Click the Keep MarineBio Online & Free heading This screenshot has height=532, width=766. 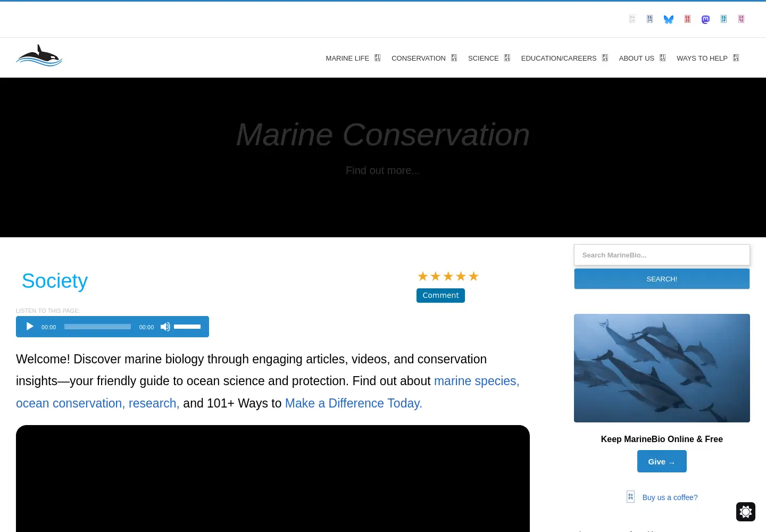(662, 439)
